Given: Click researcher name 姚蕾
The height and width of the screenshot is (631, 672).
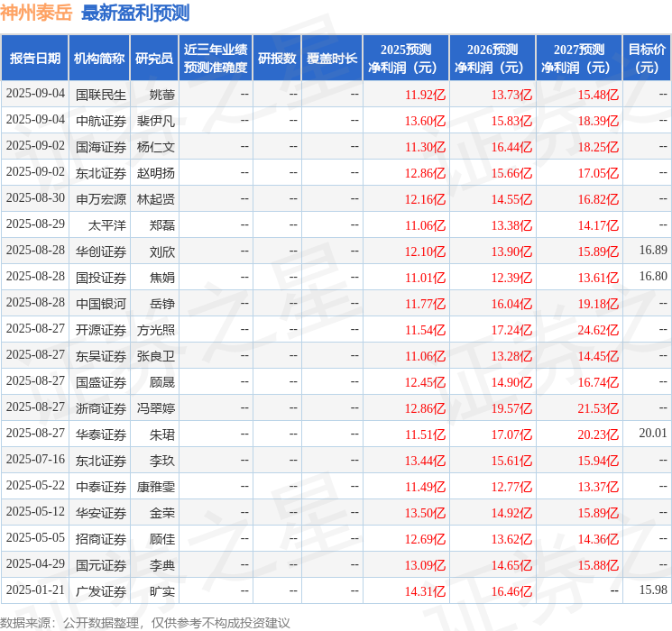Looking at the screenshot, I should tap(162, 95).
